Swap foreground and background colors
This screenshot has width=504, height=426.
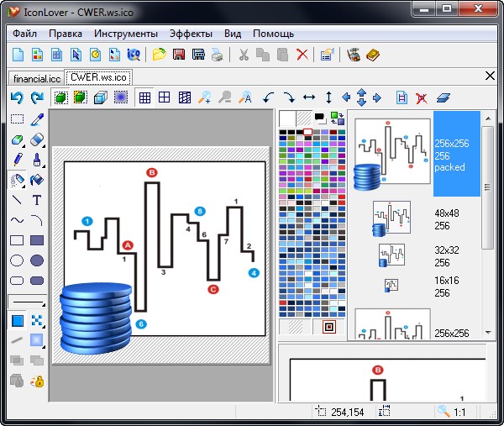click(338, 118)
